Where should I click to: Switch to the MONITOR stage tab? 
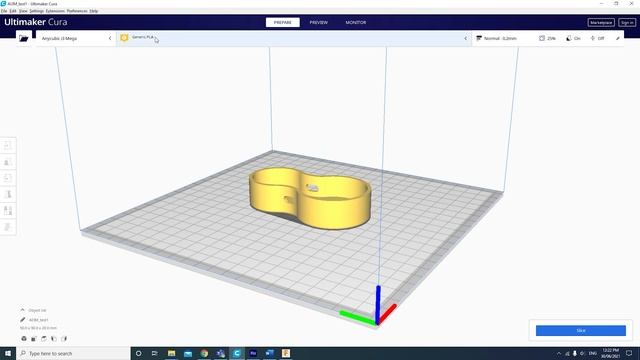coord(356,22)
